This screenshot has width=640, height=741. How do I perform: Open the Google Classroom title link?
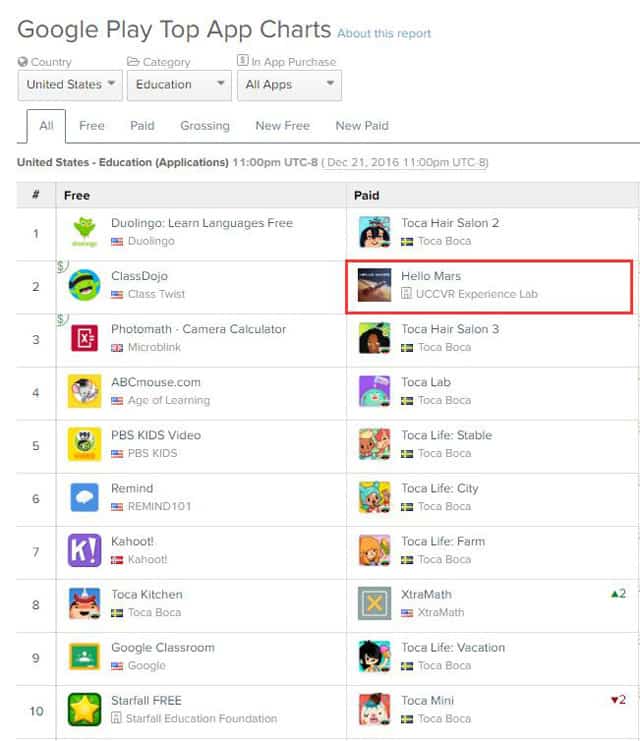click(163, 647)
